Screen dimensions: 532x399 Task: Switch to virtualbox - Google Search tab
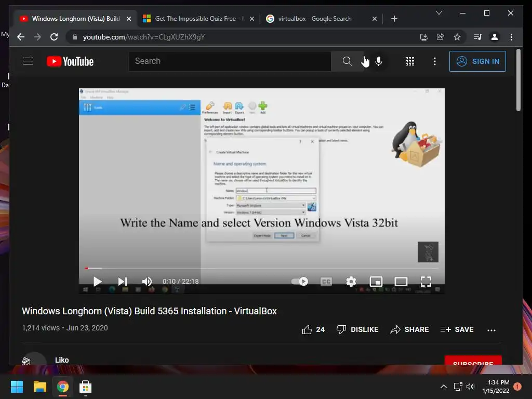[315, 19]
